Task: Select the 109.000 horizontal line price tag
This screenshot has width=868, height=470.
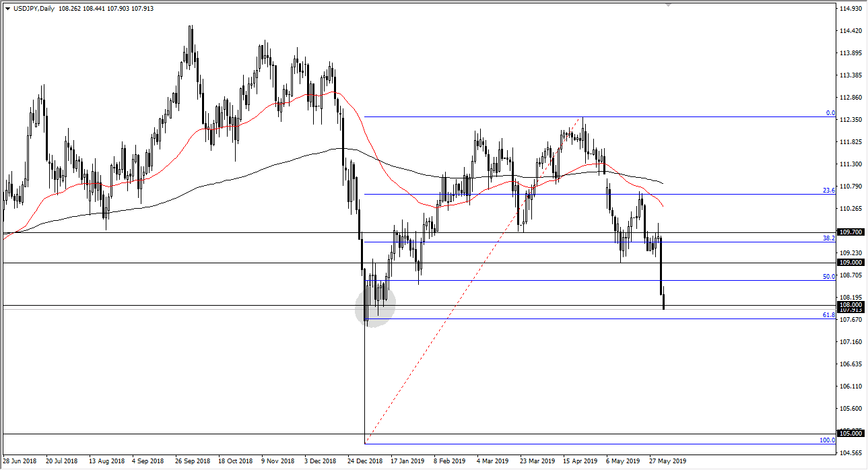Action: click(851, 263)
